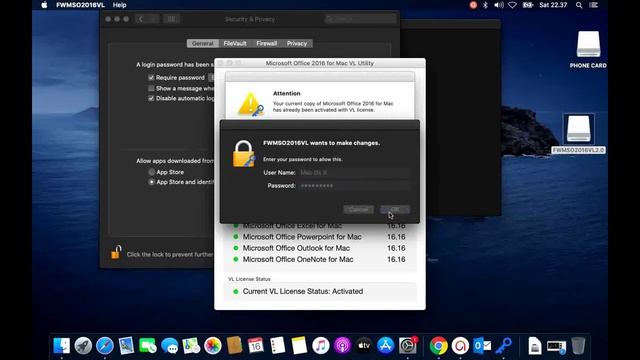This screenshot has width=640, height=360.
Task: Open Wi-Fi status in menu bar
Action: pyautogui.click(x=512, y=5)
